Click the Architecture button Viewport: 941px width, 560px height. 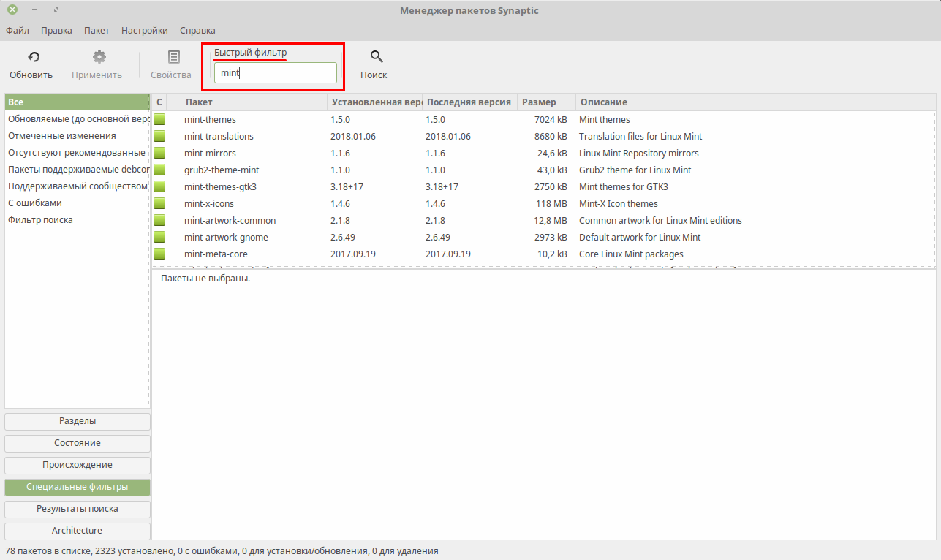(x=78, y=531)
